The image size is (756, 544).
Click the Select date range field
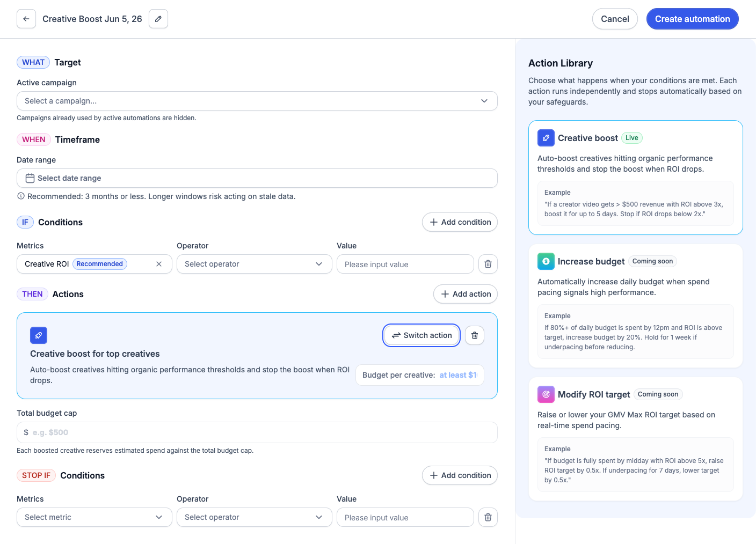[x=257, y=178]
